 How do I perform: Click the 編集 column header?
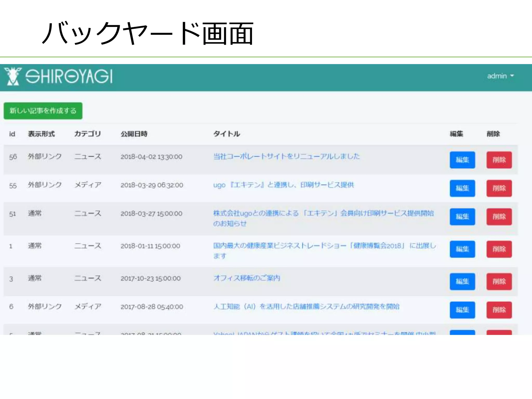click(456, 134)
